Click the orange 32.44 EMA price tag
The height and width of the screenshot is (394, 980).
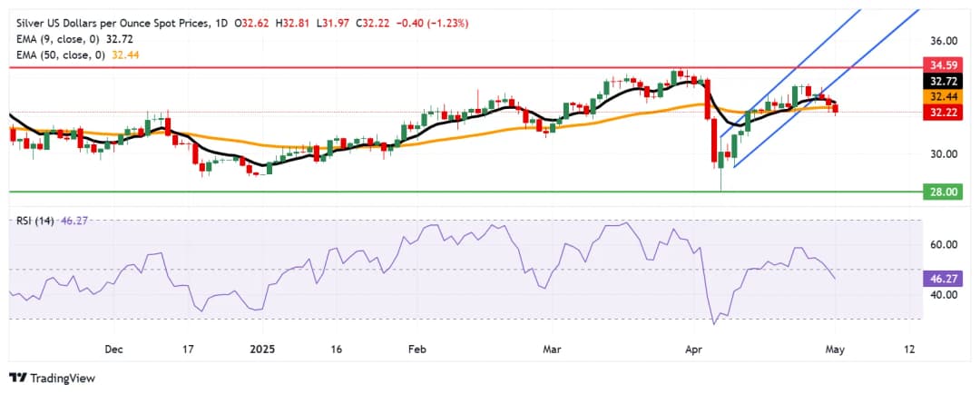point(945,96)
